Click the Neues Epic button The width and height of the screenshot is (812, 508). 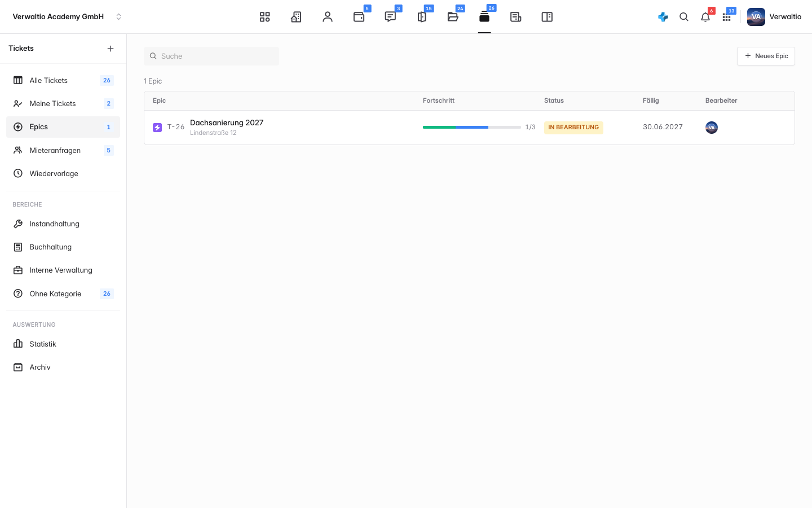coord(766,56)
